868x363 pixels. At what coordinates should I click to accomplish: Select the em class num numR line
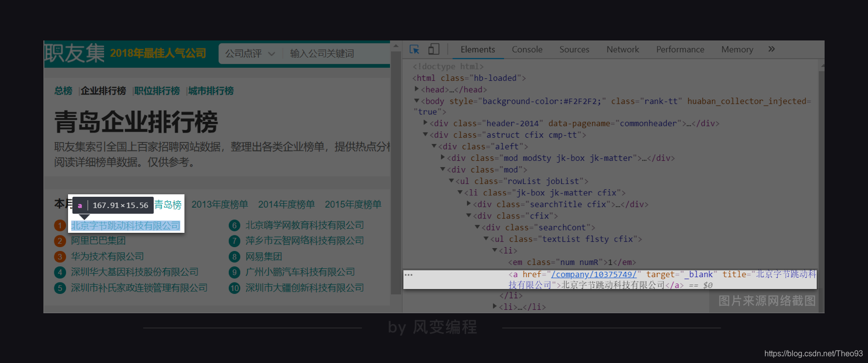pyautogui.click(x=572, y=262)
